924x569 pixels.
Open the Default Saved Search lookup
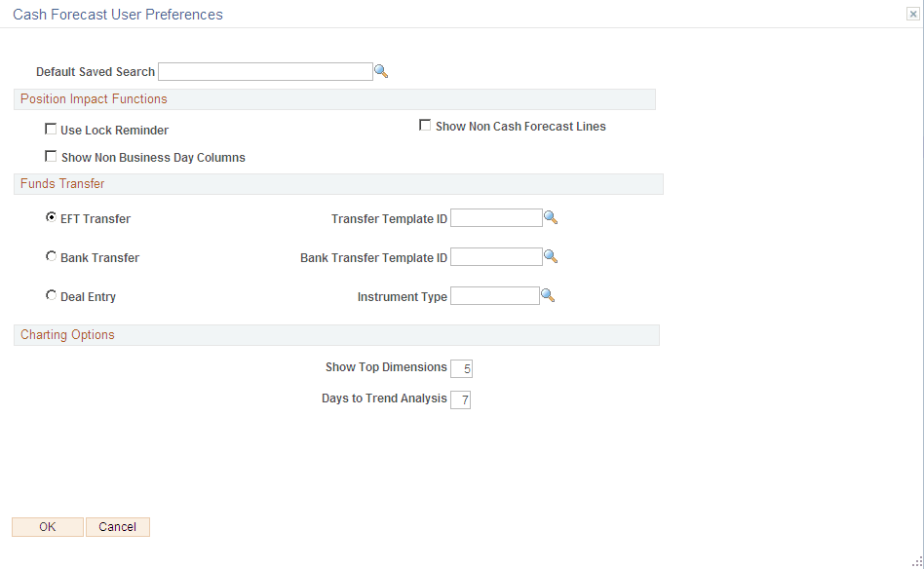(381, 70)
